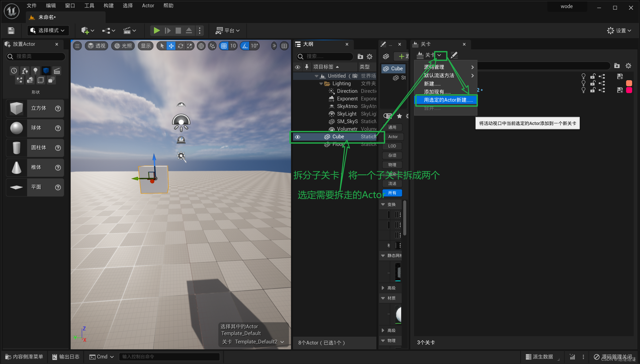
Task: Toggle Cube visibility eye in outliner
Action: click(298, 137)
